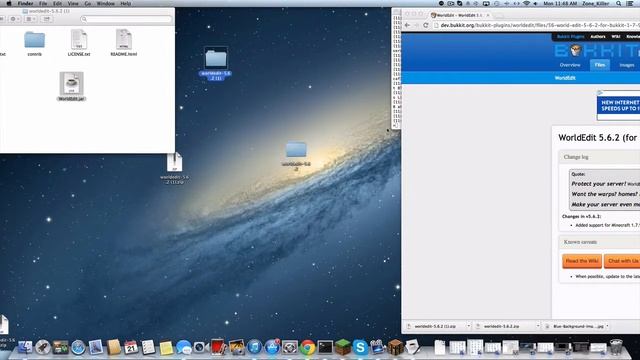Open Launchpad rocket icon in Dock
The image size is (640, 360).
pyautogui.click(x=42, y=347)
